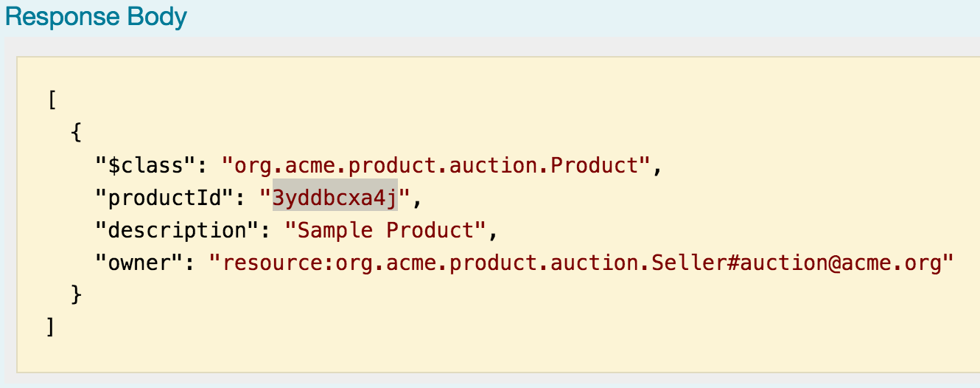This screenshot has height=388, width=980.
Task: Click the colon after the "productId" key
Action: click(239, 198)
